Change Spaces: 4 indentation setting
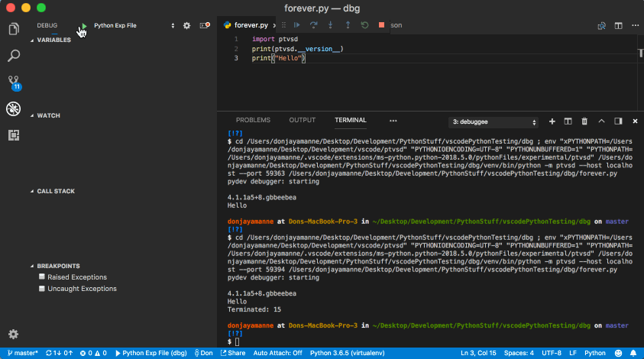The image size is (644, 359). tap(519, 353)
